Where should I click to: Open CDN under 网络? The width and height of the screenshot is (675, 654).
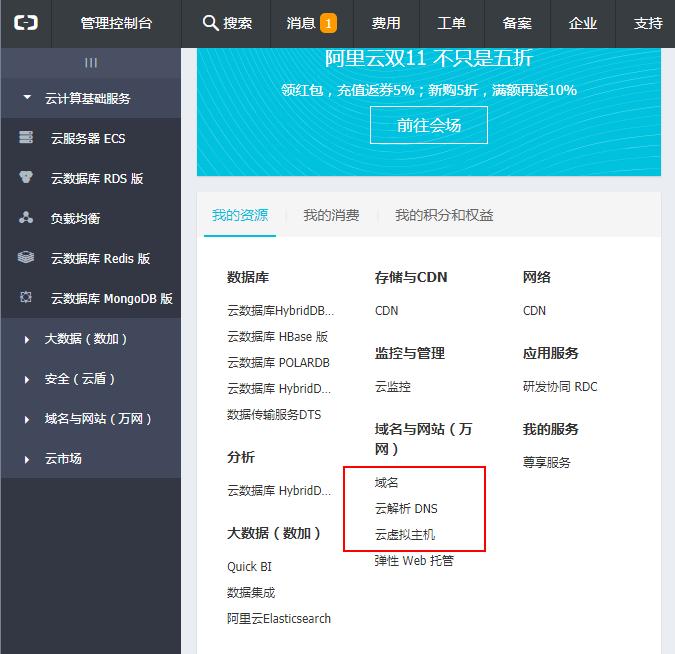[534, 310]
